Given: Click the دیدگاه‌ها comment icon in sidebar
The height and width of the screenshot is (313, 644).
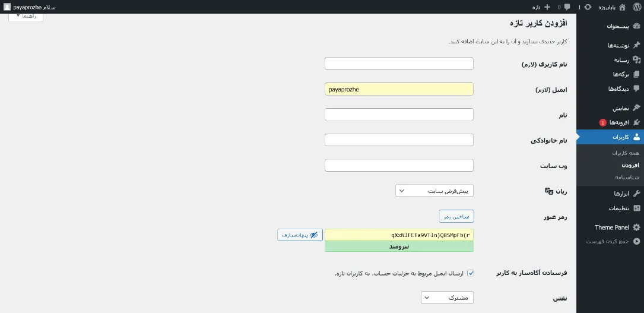Looking at the screenshot, I should 636,88.
